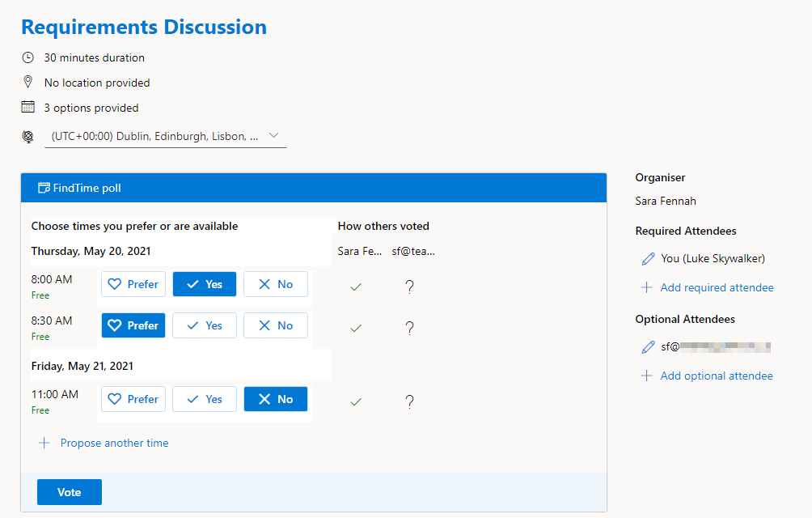Click the globe time zone icon
Screen dimensions: 812x518
pyautogui.click(x=28, y=137)
